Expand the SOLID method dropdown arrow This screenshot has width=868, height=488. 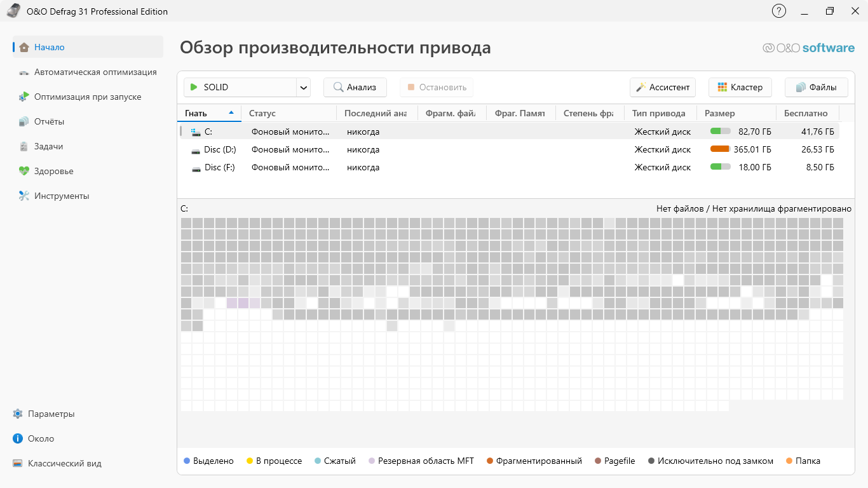pyautogui.click(x=303, y=87)
